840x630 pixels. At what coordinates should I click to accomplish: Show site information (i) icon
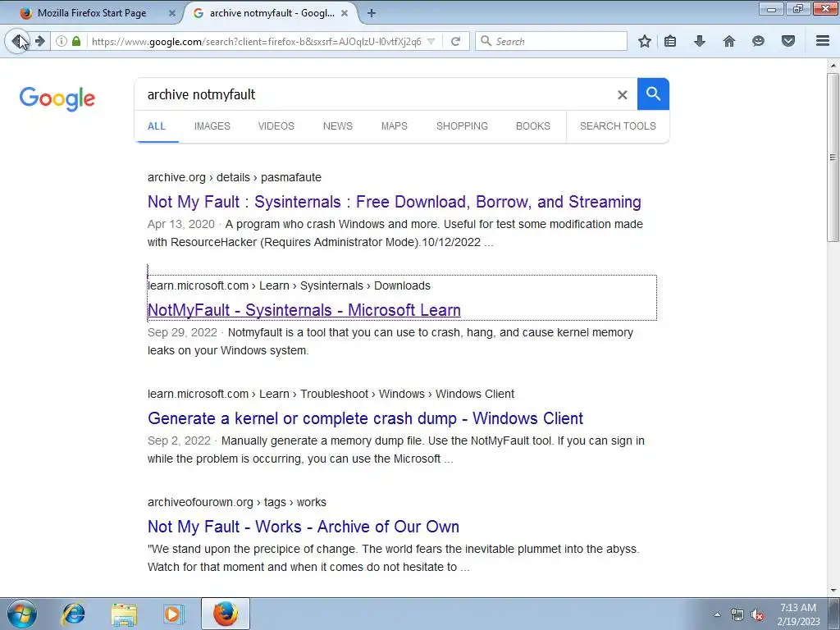[62, 41]
